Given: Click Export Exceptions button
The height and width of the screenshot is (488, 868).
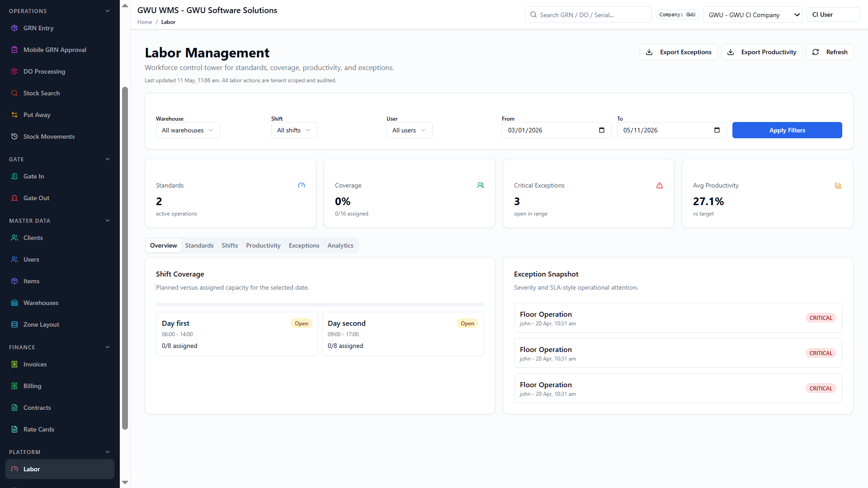Looking at the screenshot, I should (x=679, y=52).
